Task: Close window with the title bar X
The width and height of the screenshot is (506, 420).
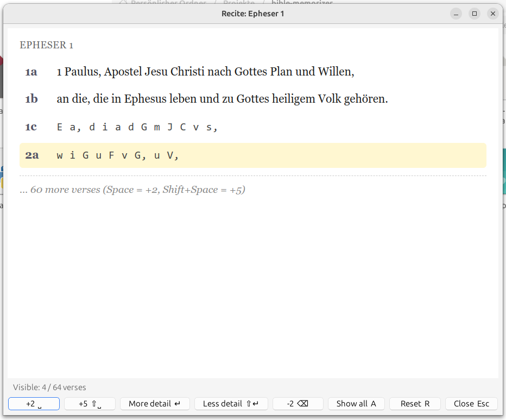Action: 493,14
